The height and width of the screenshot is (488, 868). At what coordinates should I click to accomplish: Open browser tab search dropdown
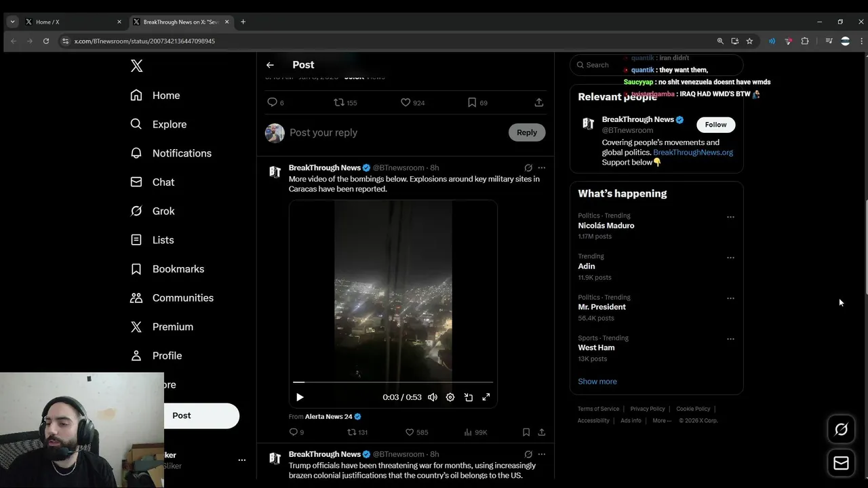point(12,22)
